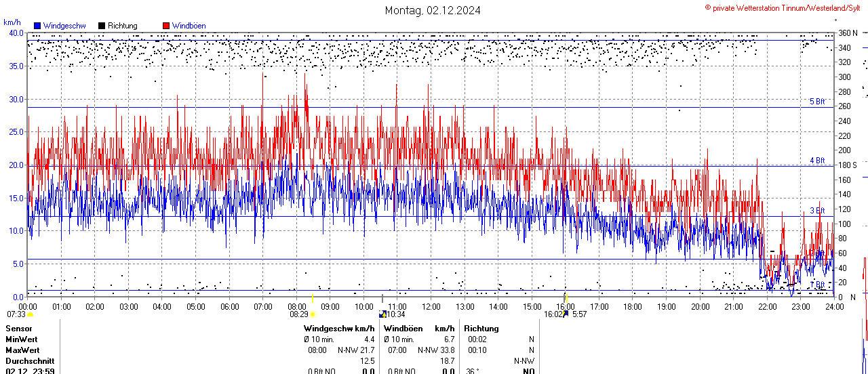
Task: Click the maximum wind speed N-NW 21.7
Action: [356, 350]
